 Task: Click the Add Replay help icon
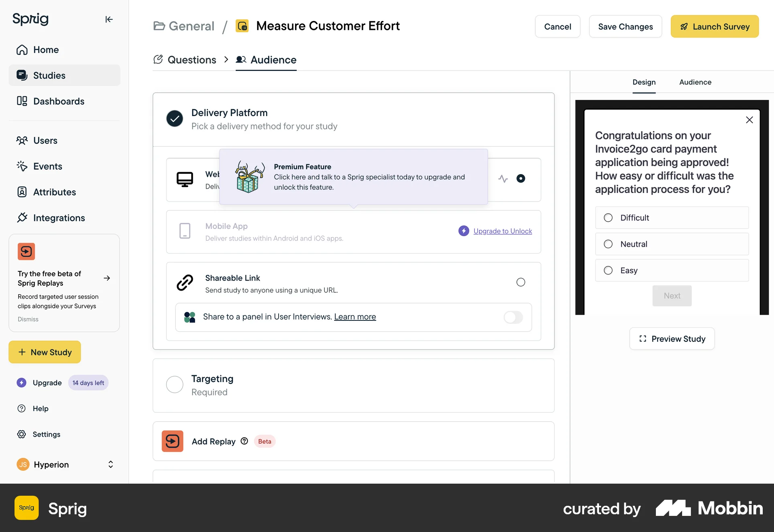coord(244,441)
